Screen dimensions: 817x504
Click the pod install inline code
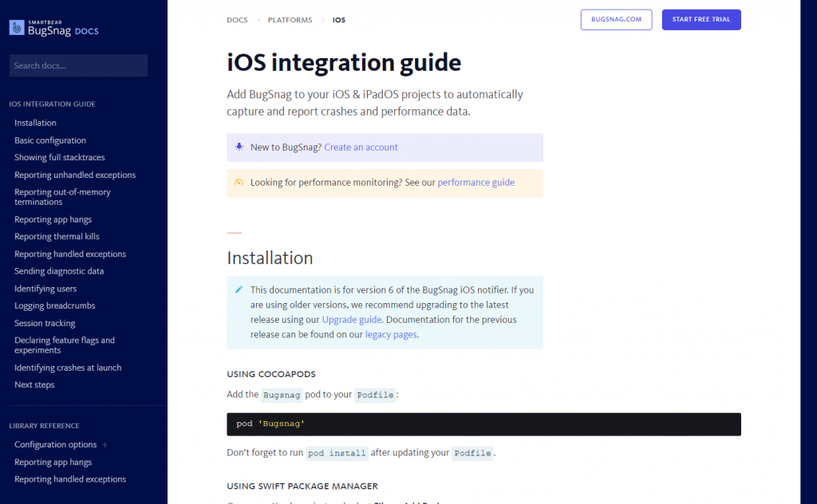click(337, 454)
